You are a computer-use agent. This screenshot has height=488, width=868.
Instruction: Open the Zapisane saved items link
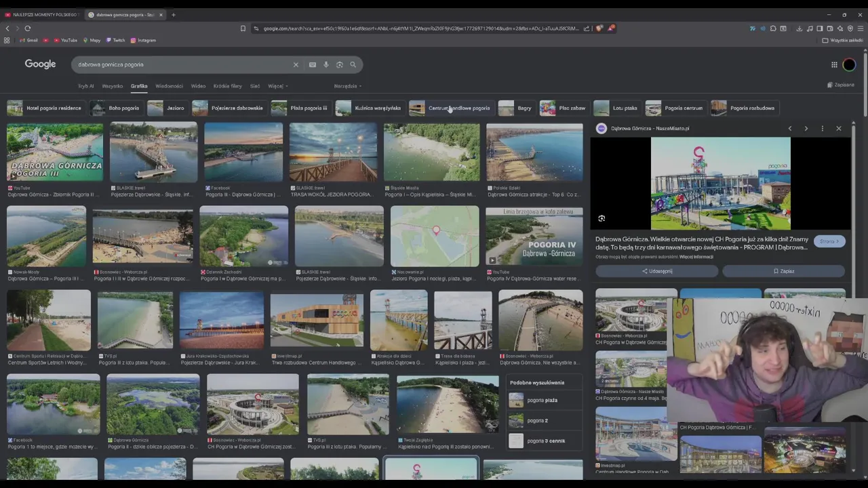click(841, 85)
